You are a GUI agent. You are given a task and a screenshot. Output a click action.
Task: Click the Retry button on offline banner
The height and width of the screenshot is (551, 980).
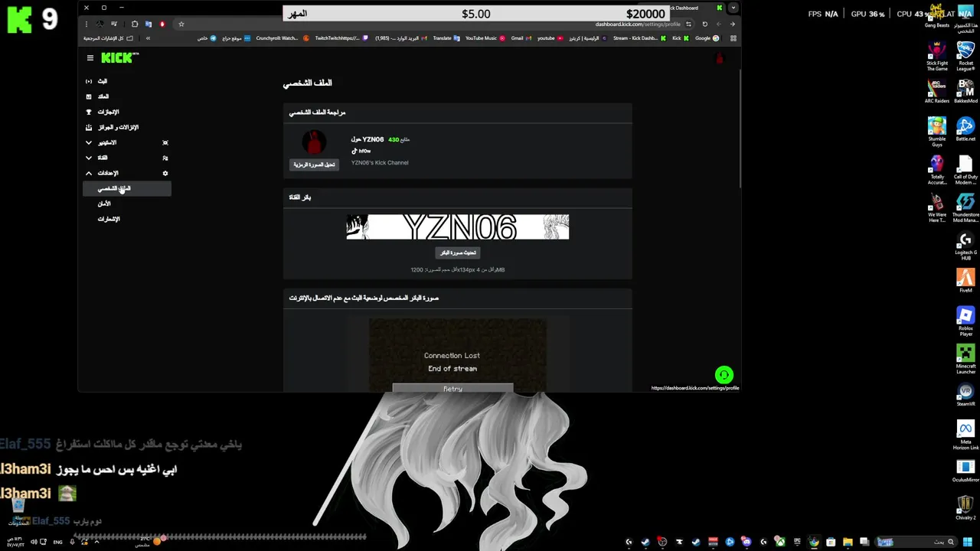(x=452, y=389)
